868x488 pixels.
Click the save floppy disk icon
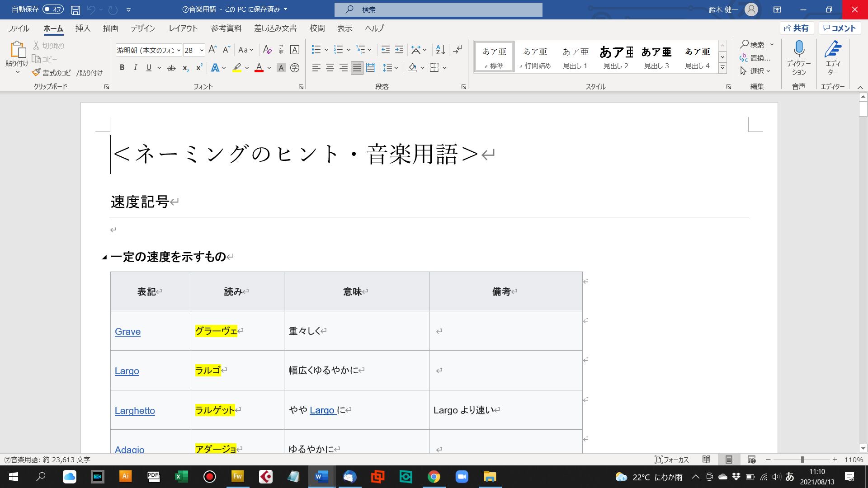coord(75,9)
